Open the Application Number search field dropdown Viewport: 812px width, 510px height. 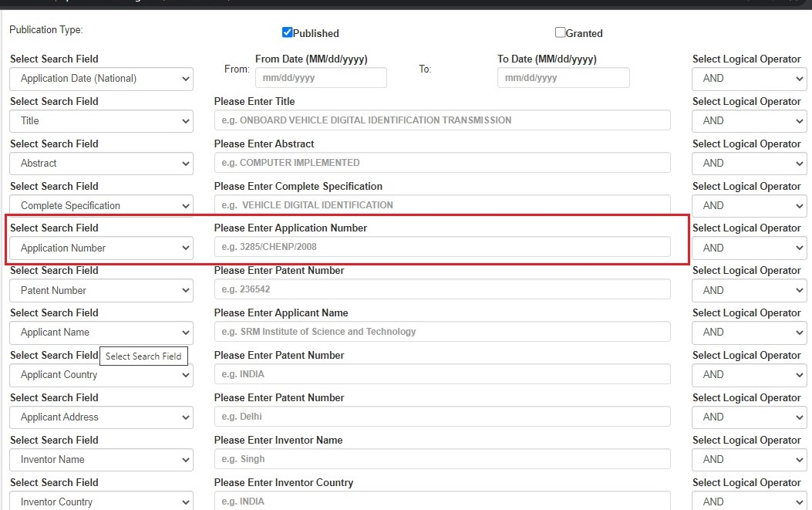pos(101,248)
